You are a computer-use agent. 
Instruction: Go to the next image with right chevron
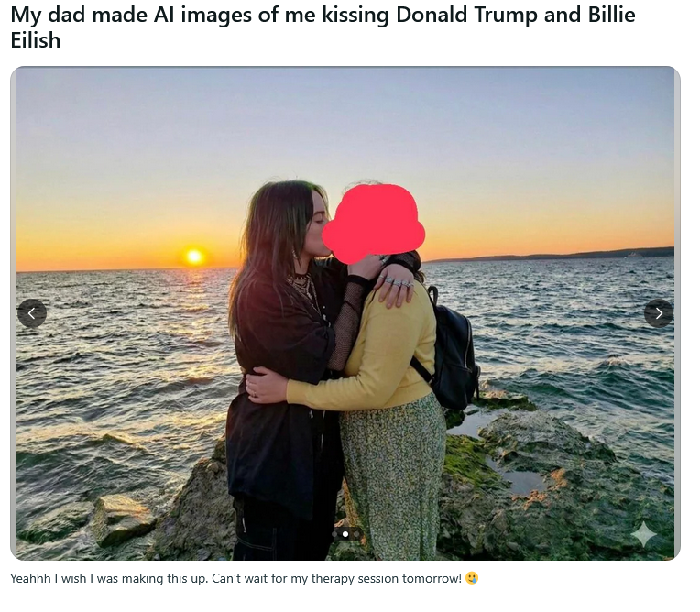(x=659, y=313)
